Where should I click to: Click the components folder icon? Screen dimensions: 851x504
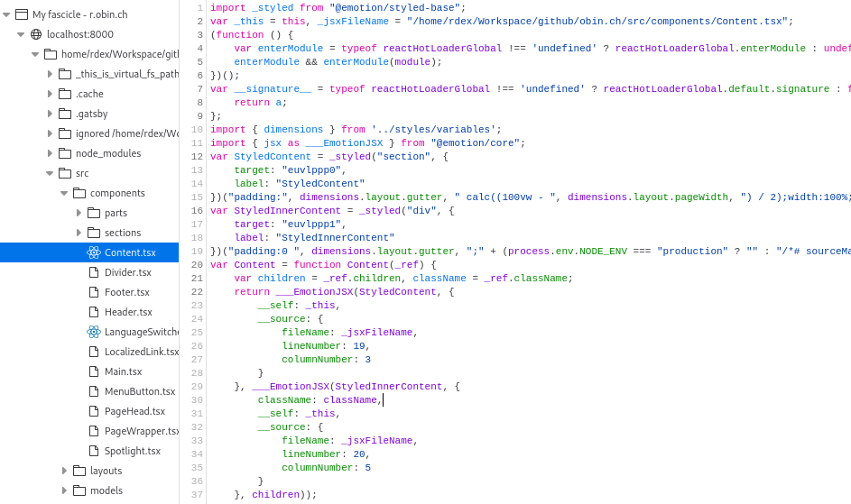[x=79, y=193]
